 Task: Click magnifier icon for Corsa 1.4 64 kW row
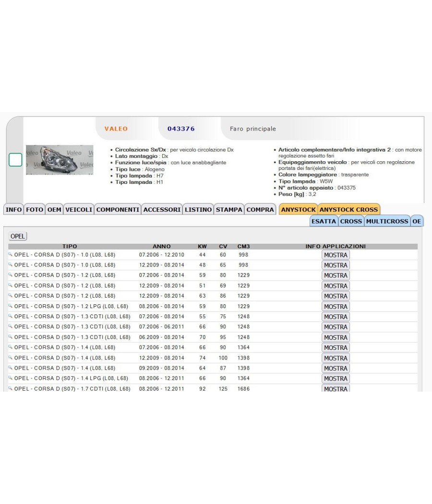pyautogui.click(x=10, y=368)
